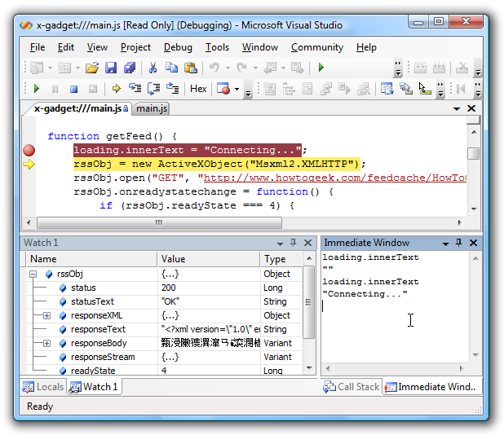This screenshot has width=504, height=435.
Task: Click the Name column header in Watch
Action: pos(92,259)
